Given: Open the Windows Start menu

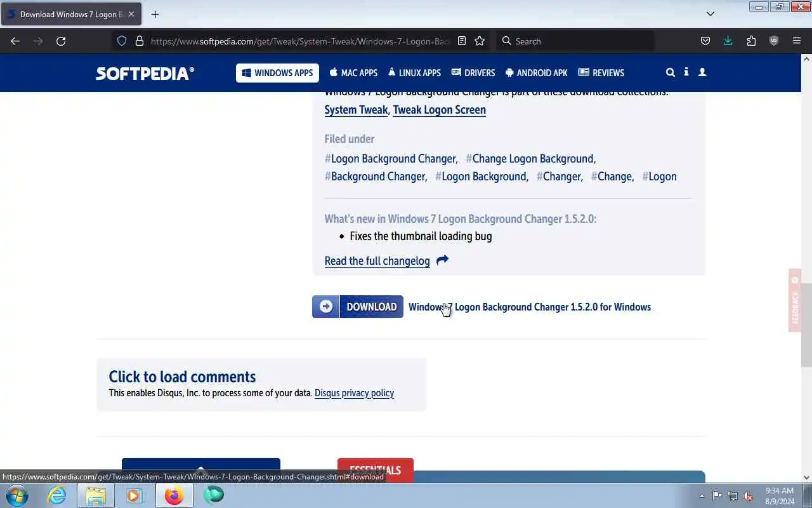Looking at the screenshot, I should point(16,495).
